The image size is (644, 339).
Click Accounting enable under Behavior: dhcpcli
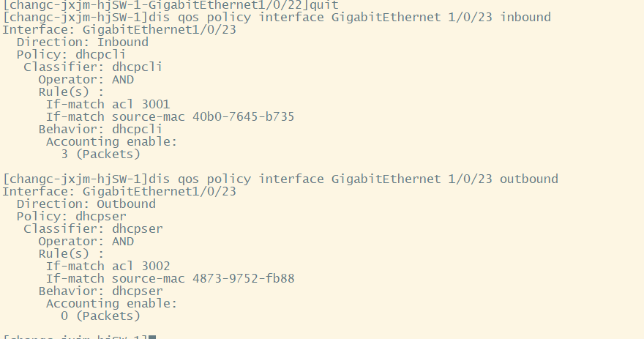pyautogui.click(x=111, y=141)
